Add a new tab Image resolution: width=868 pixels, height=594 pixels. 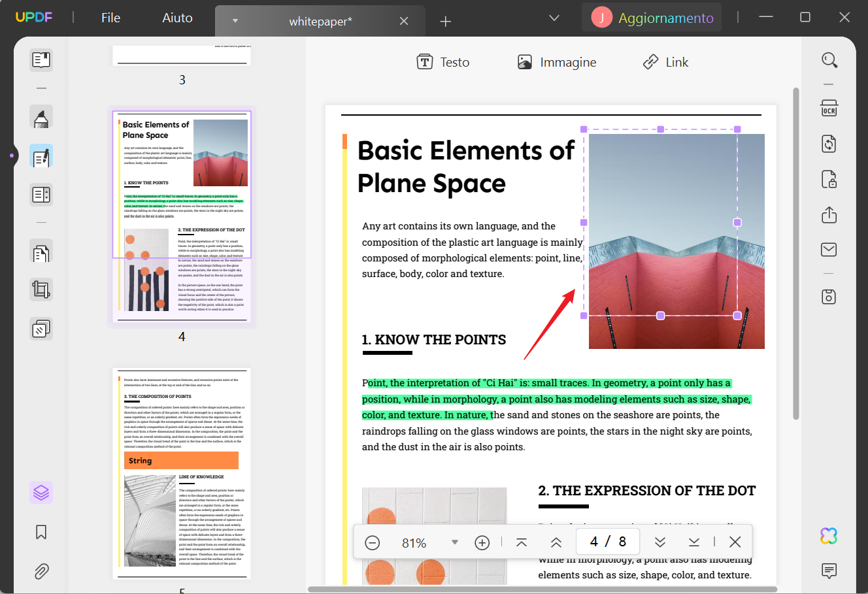click(x=446, y=22)
